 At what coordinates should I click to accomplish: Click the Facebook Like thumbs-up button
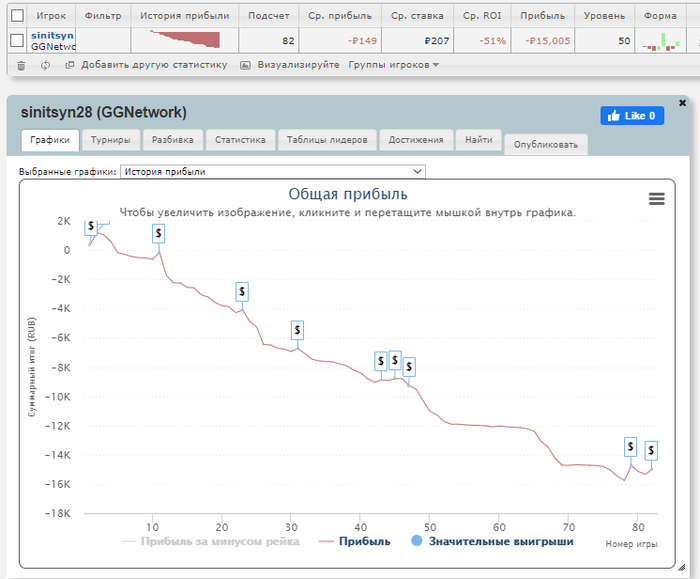[x=632, y=116]
